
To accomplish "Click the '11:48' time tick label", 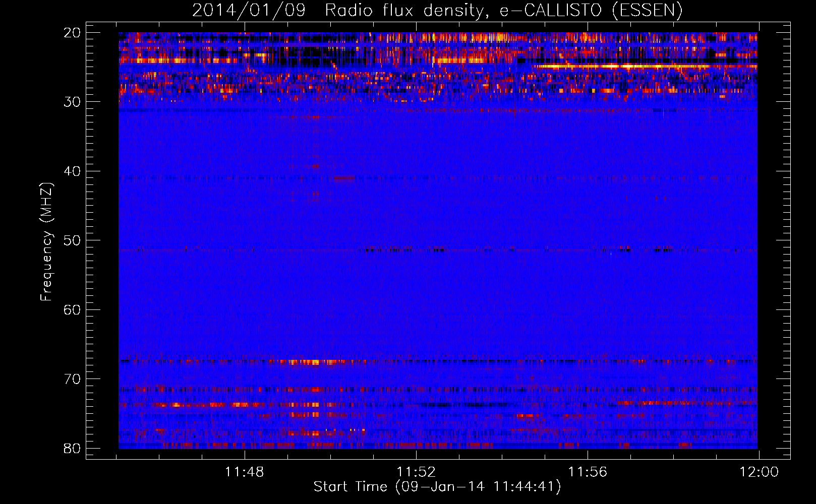I will click(x=245, y=472).
